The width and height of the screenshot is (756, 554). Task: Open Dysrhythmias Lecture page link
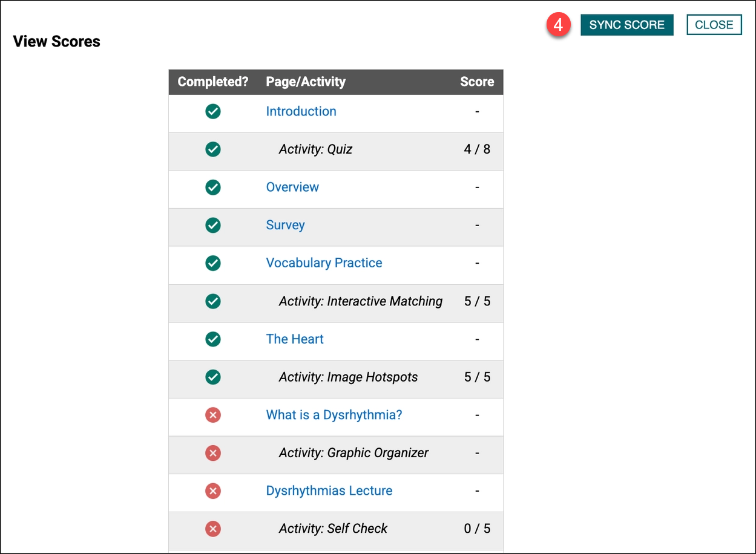point(329,490)
